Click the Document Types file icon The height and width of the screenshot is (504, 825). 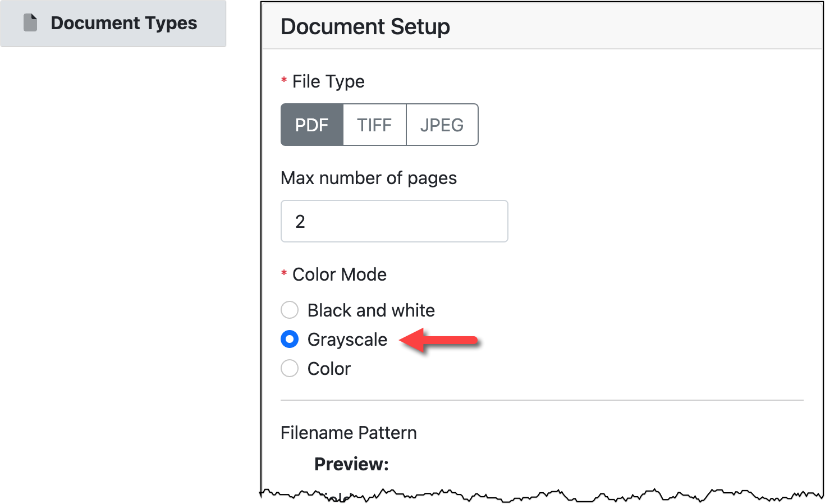(x=30, y=23)
